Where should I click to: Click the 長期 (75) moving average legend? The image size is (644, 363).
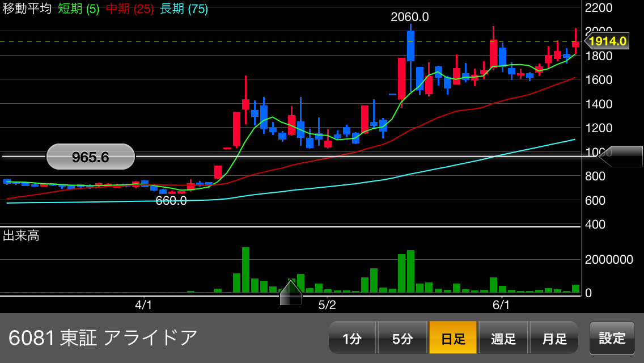(184, 9)
